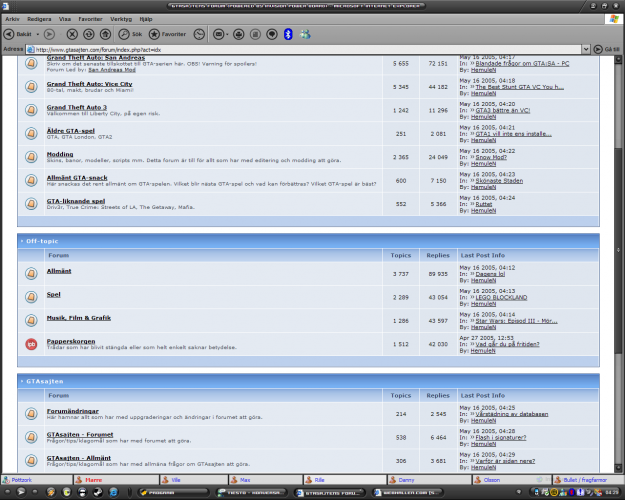Click the LEGO BLOCKLAND last post link

(502, 298)
